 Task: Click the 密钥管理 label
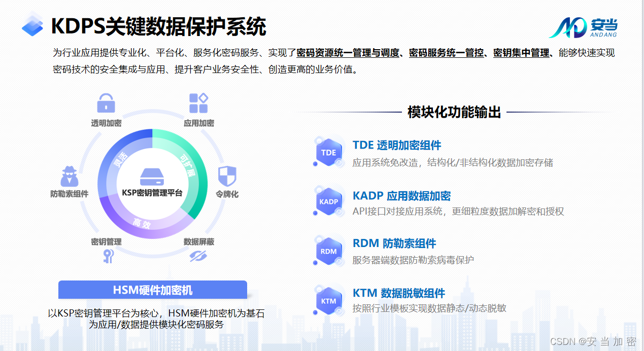pos(106,241)
